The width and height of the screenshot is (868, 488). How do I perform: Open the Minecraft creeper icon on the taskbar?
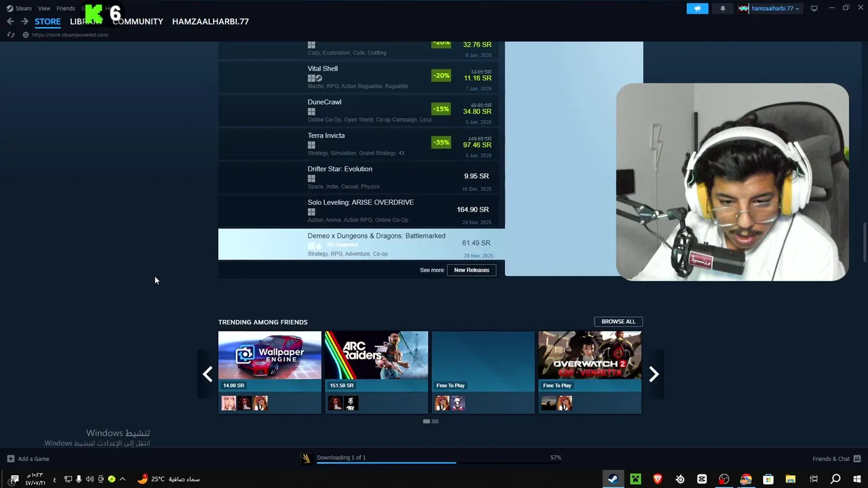coord(635,479)
